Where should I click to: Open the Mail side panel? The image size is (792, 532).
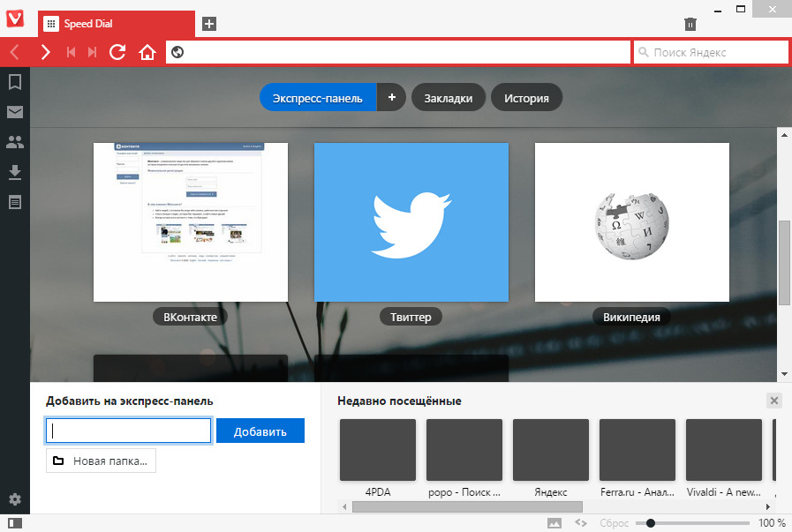[15, 112]
